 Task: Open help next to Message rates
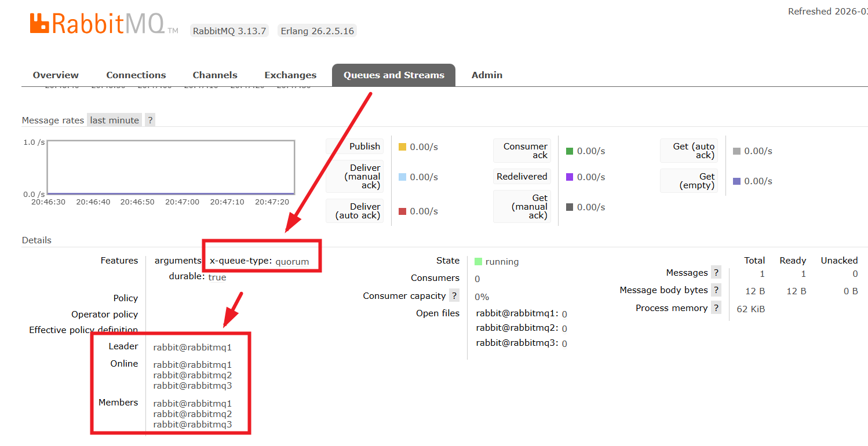pos(150,120)
